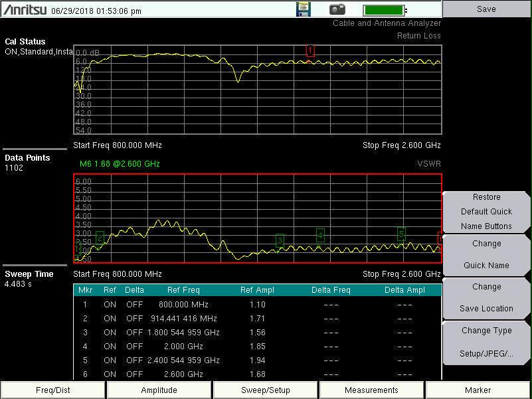This screenshot has height=399, width=532.
Task: Select red marker 1 on Return Loss trace
Action: coord(310,50)
